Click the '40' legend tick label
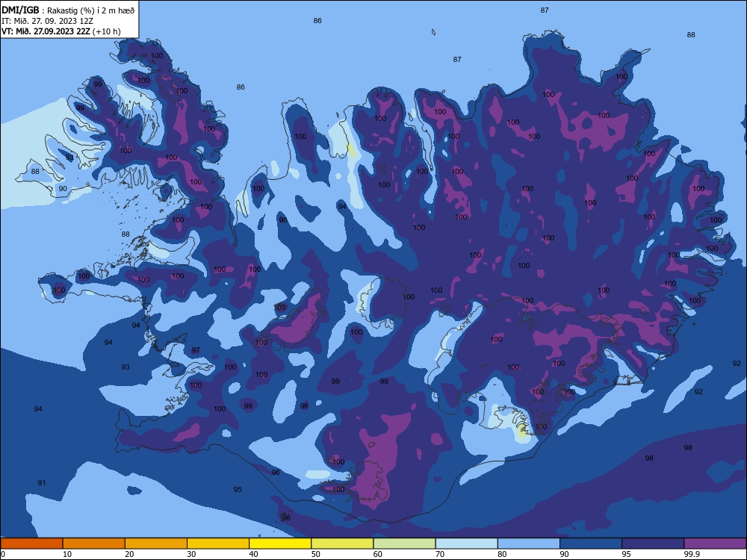The width and height of the screenshot is (747, 560). coord(253,554)
